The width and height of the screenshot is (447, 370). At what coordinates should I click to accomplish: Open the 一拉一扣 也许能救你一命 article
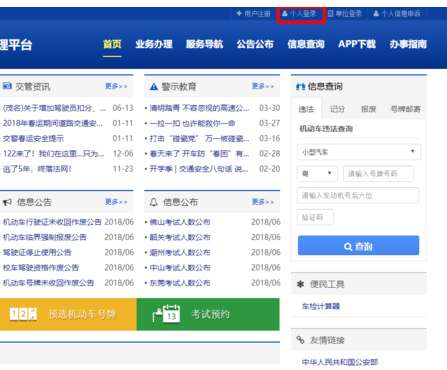pos(192,123)
